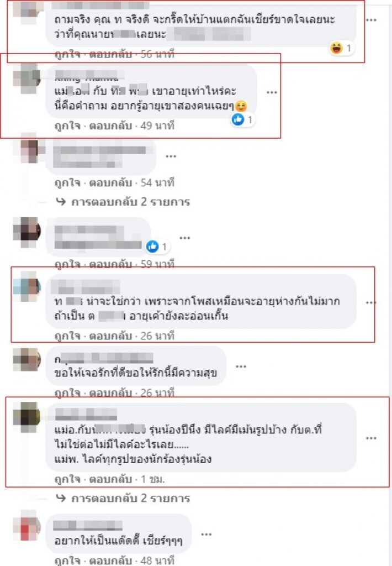
Task: Open avatar of the อยากให้เป็นแต๊ดตี้ commenter
Action: 27,525
